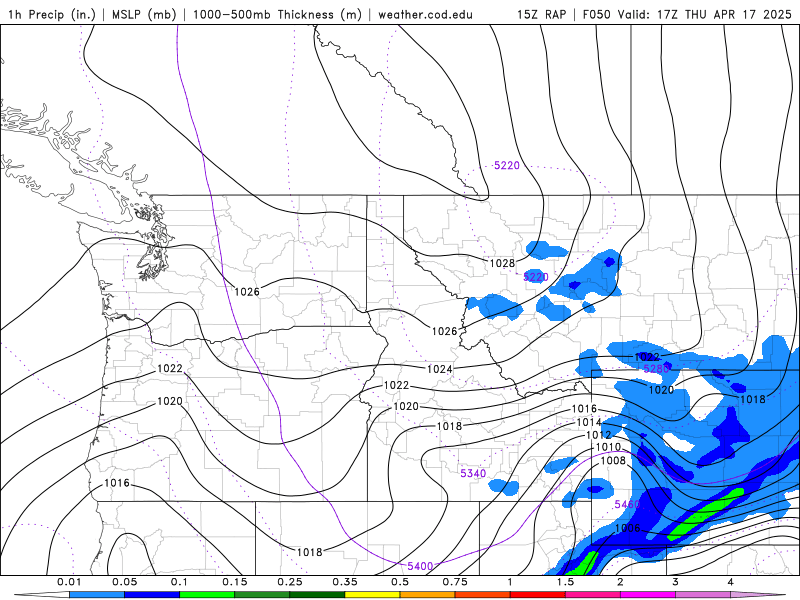
Task: Click the "15Z RAP" model run label
Action: pyautogui.click(x=542, y=14)
